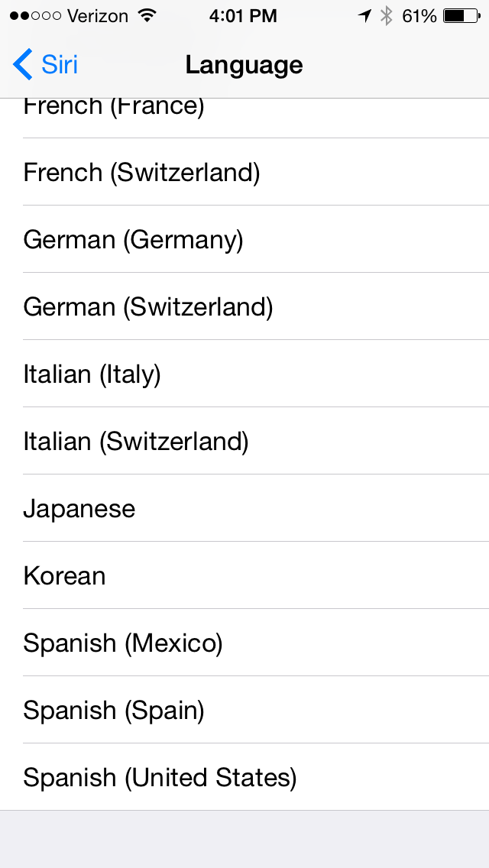Tap the cellular signal dots
The width and height of the screenshot is (489, 868).
[x=35, y=15]
